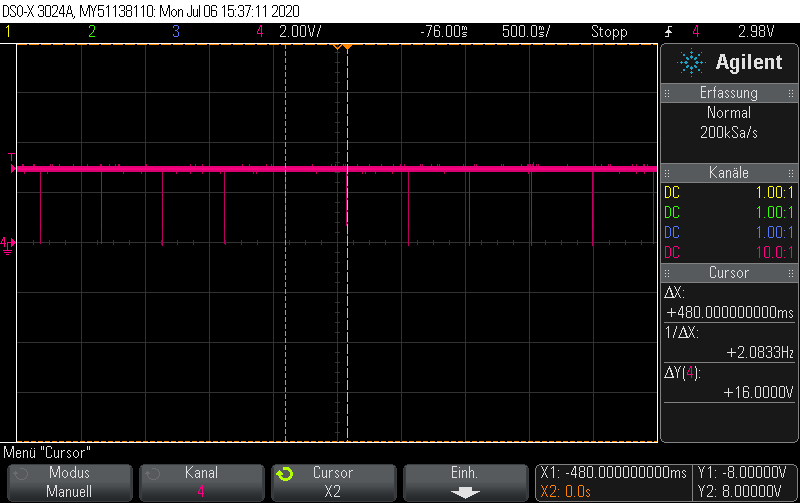Click the blue DC 1.00:1 channel row
The height and width of the screenshot is (503, 800).
[x=729, y=232]
